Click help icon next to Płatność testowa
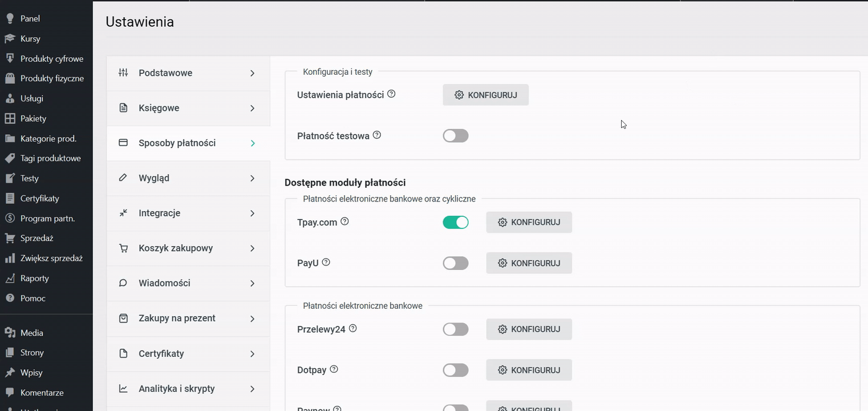Viewport: 868px width, 411px height. [x=377, y=135]
